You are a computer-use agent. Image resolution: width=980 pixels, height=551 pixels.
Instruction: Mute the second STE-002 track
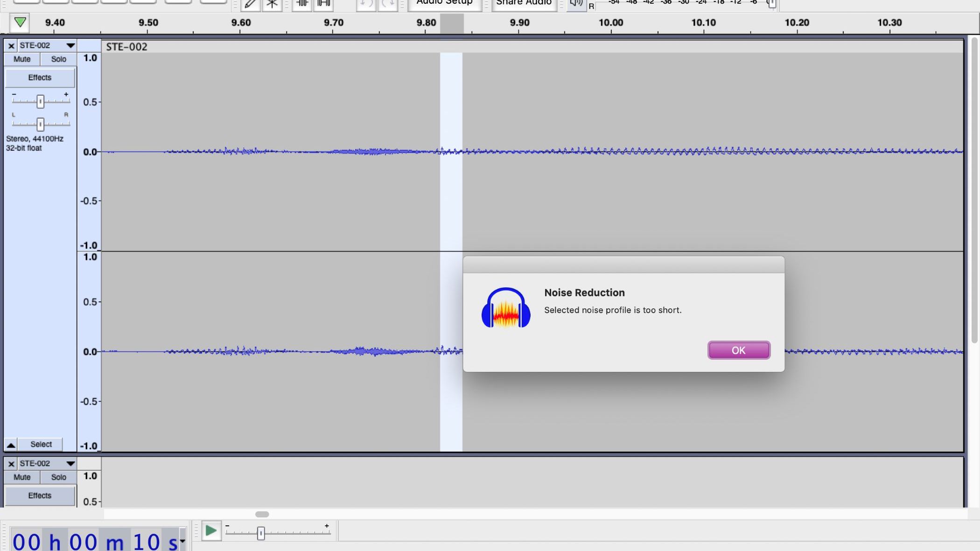[22, 477]
